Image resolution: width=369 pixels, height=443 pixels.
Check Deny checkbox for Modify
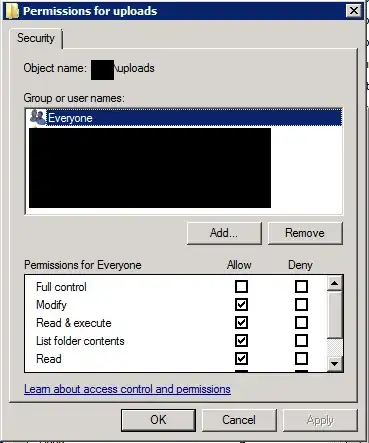(x=301, y=304)
